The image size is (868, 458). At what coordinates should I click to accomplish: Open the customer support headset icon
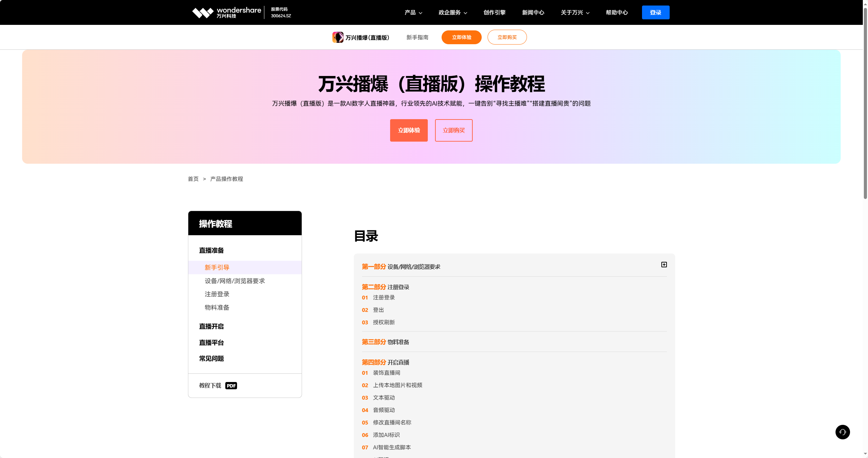tap(842, 432)
